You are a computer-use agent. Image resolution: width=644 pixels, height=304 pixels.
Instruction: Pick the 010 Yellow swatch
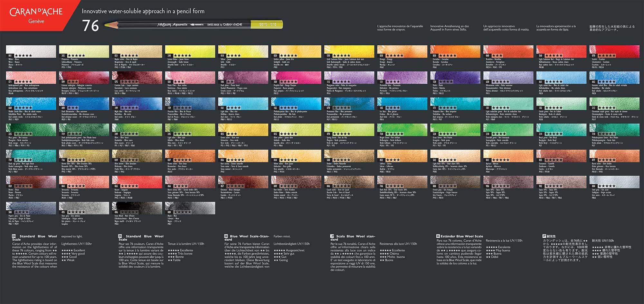[243, 51]
